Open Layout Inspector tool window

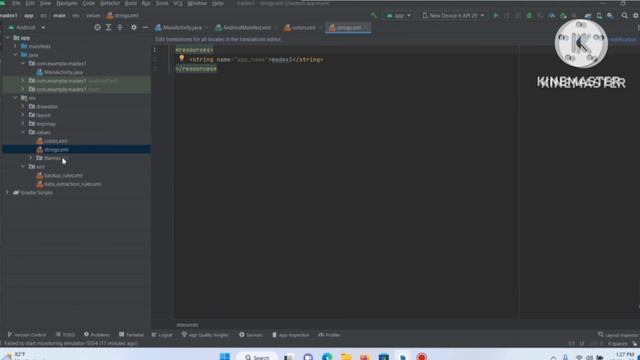point(618,335)
